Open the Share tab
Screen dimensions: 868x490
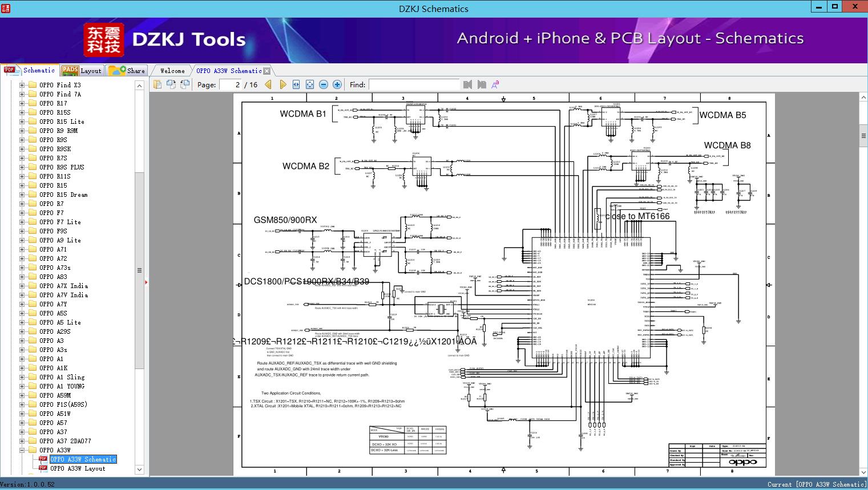(127, 71)
